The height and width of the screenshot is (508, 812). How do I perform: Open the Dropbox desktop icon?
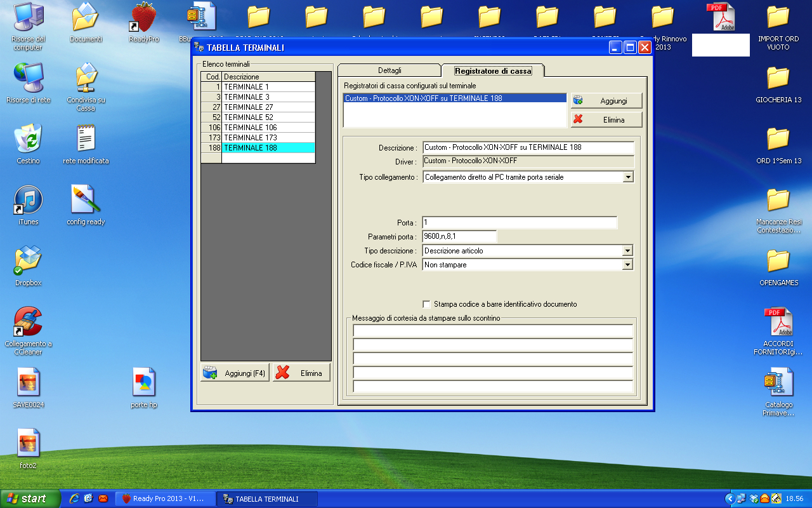[29, 265]
